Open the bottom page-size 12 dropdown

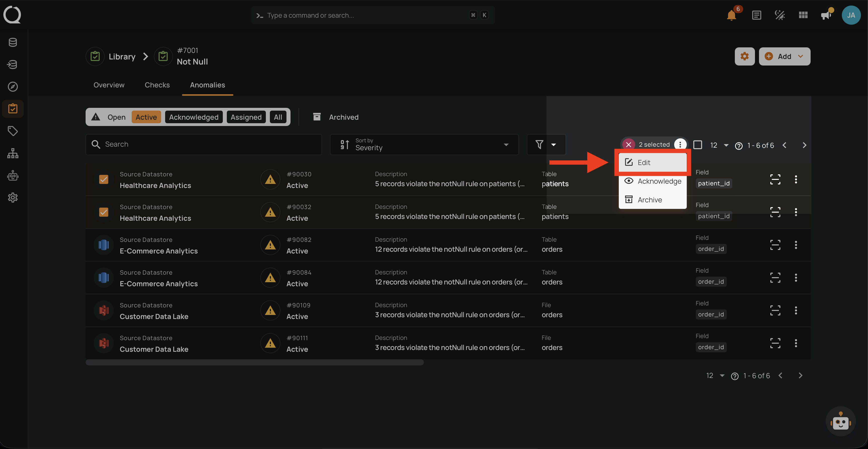pos(715,376)
